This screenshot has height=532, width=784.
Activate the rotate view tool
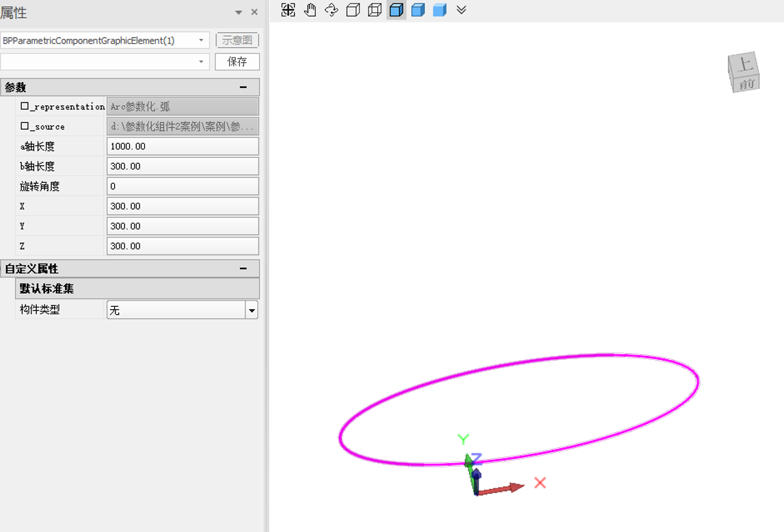coord(332,10)
